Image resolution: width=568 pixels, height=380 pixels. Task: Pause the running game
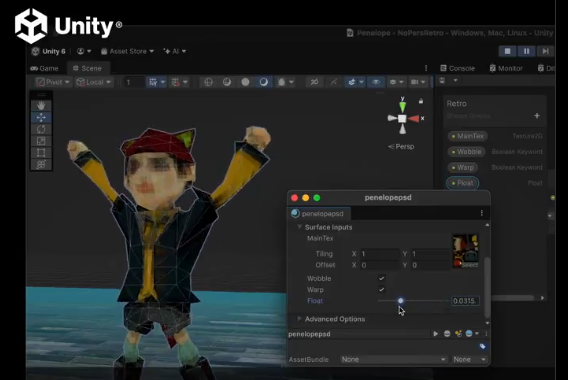click(x=526, y=51)
